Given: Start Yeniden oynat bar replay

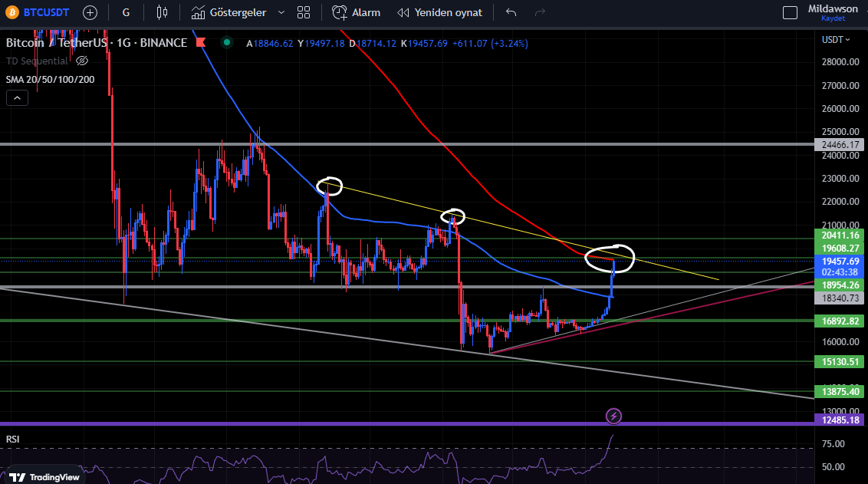Looking at the screenshot, I should coord(439,12).
